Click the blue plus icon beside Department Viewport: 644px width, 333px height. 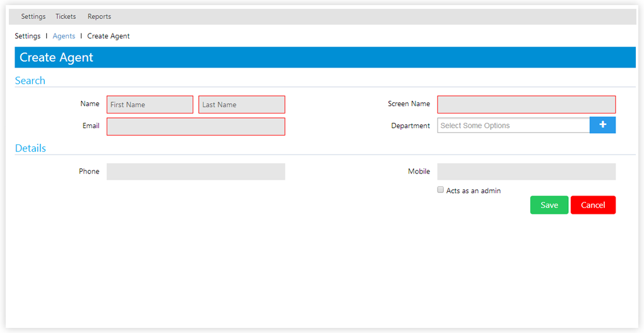pos(602,125)
